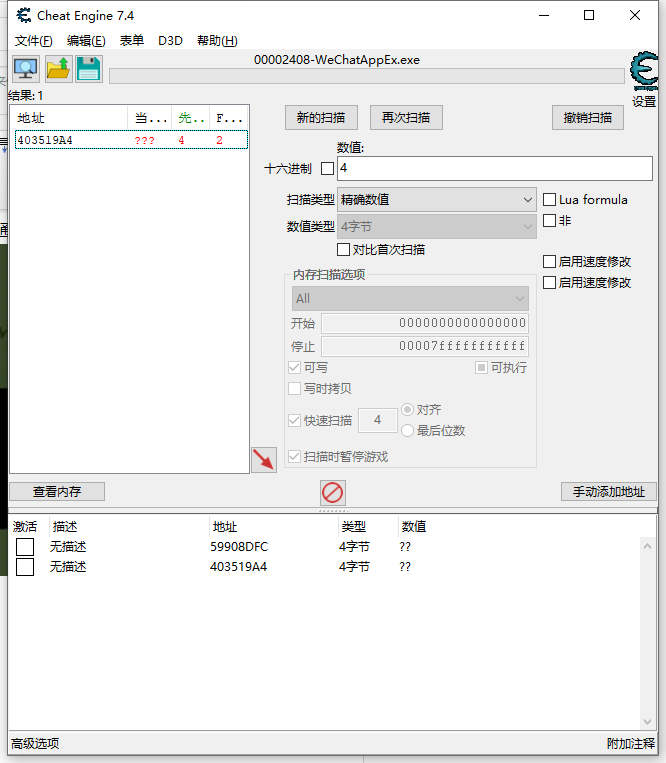Click the 地址 column header in results
Screen dimensions: 666x763
(69, 118)
